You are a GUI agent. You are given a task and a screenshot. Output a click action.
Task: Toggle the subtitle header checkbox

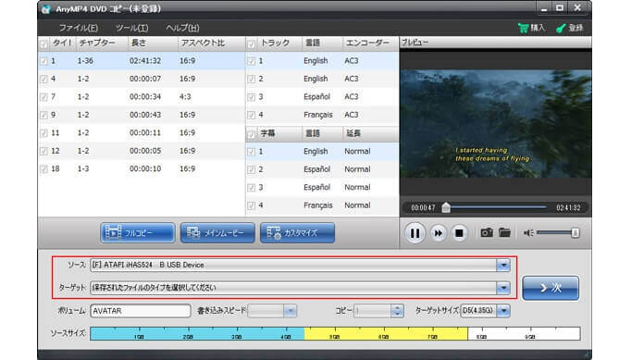(x=252, y=134)
